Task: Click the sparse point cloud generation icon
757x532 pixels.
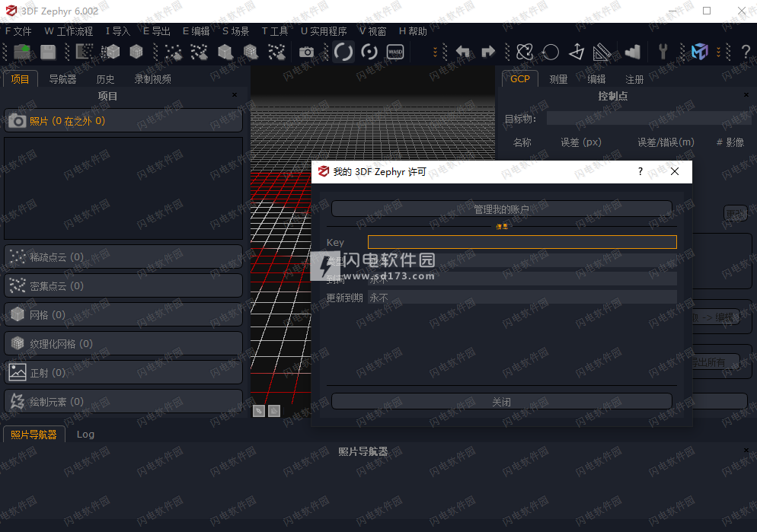Action: click(x=85, y=52)
